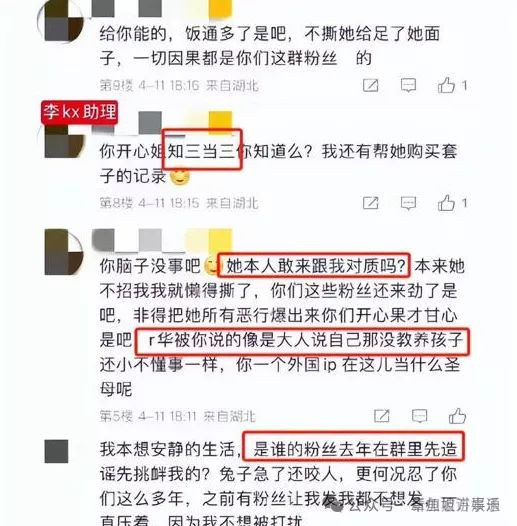This screenshot has width=517, height=526.
Task: Click the smiley emoji after 子的记录
Action: click(x=180, y=176)
